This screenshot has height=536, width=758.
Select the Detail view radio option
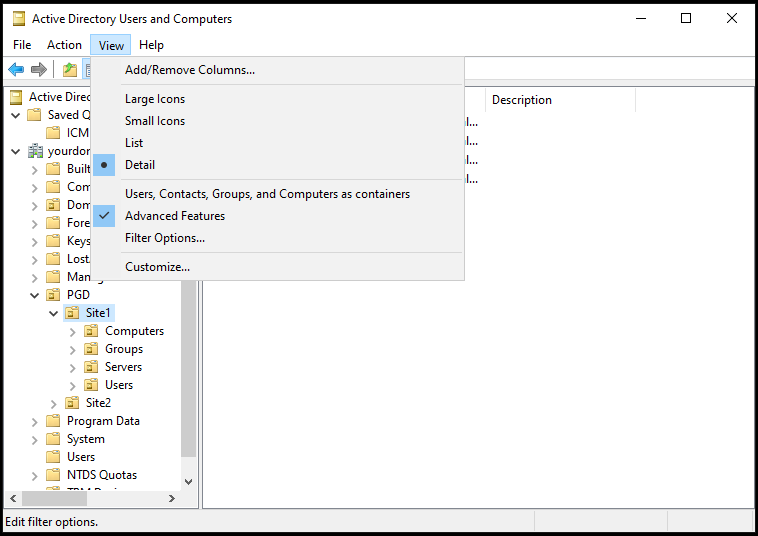pos(277,165)
